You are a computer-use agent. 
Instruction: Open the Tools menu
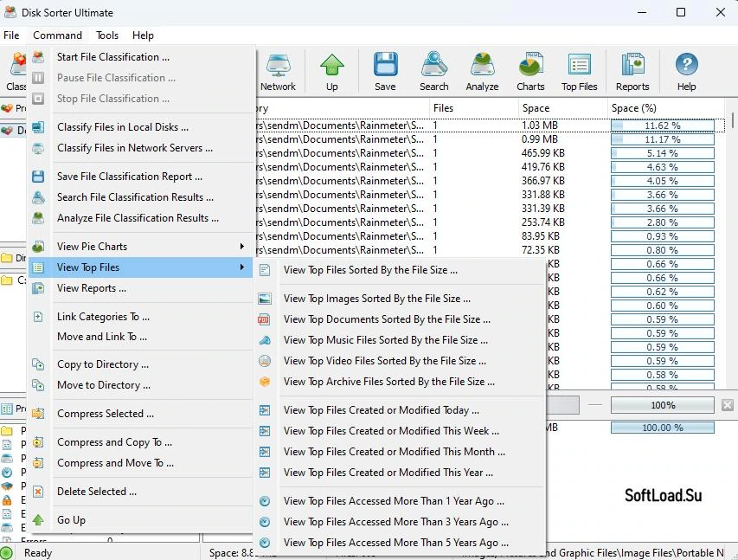coord(107,35)
